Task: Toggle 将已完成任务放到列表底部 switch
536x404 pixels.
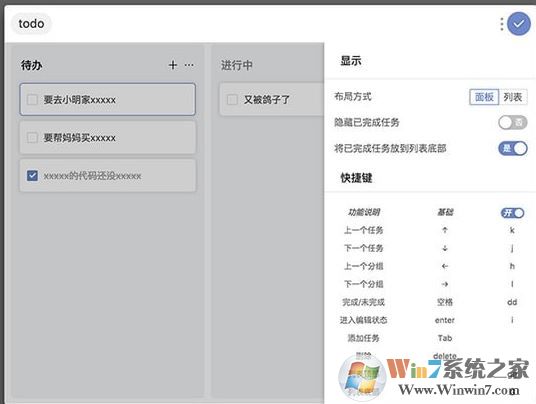Action: (x=512, y=148)
